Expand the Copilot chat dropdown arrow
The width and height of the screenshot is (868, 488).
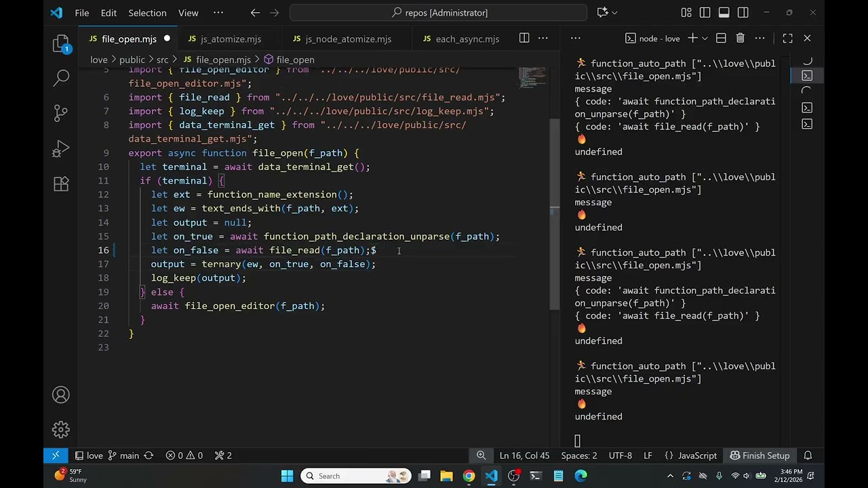pos(615,12)
